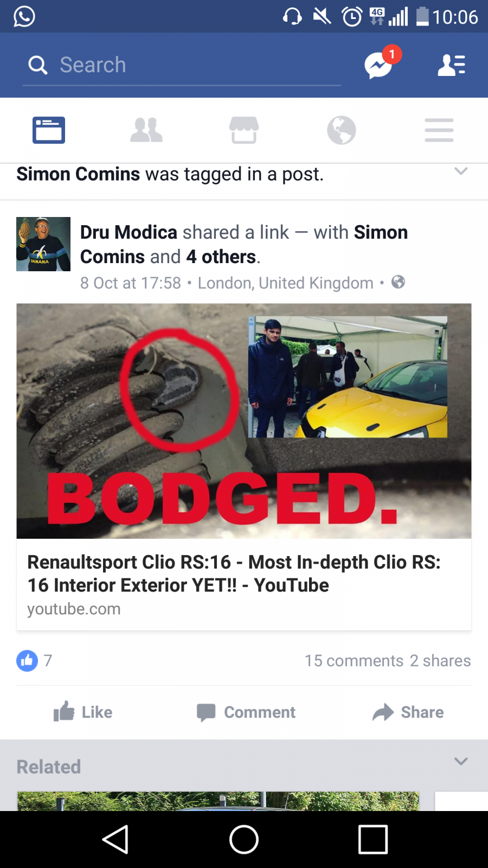Screen dimensions: 488x868
Task: Open the Friend Requests tab
Action: [x=146, y=130]
